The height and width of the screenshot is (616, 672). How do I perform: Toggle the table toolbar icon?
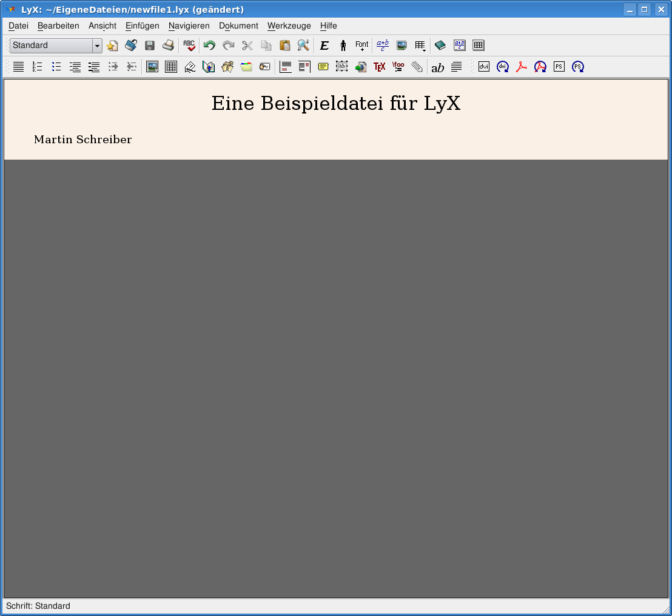click(479, 46)
